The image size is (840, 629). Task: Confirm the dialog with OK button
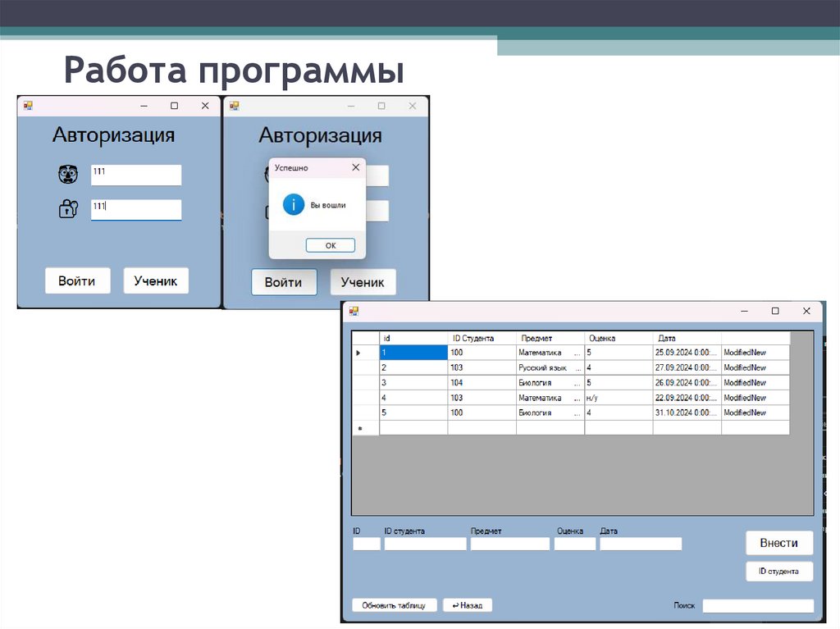pyautogui.click(x=331, y=245)
